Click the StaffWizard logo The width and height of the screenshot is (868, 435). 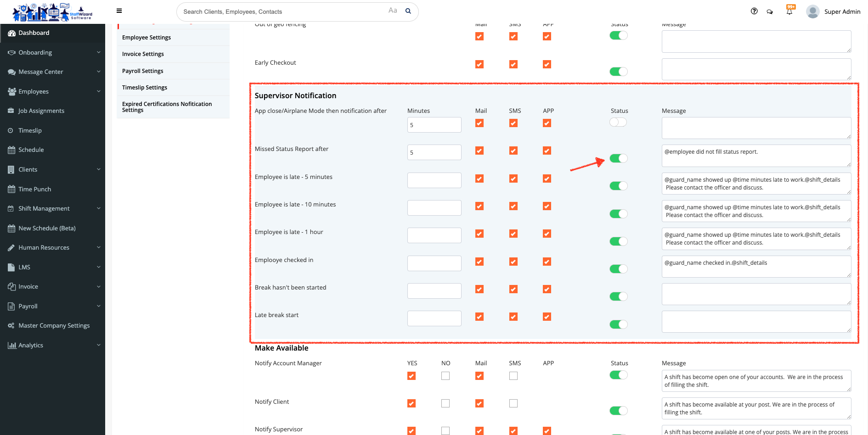(x=52, y=12)
